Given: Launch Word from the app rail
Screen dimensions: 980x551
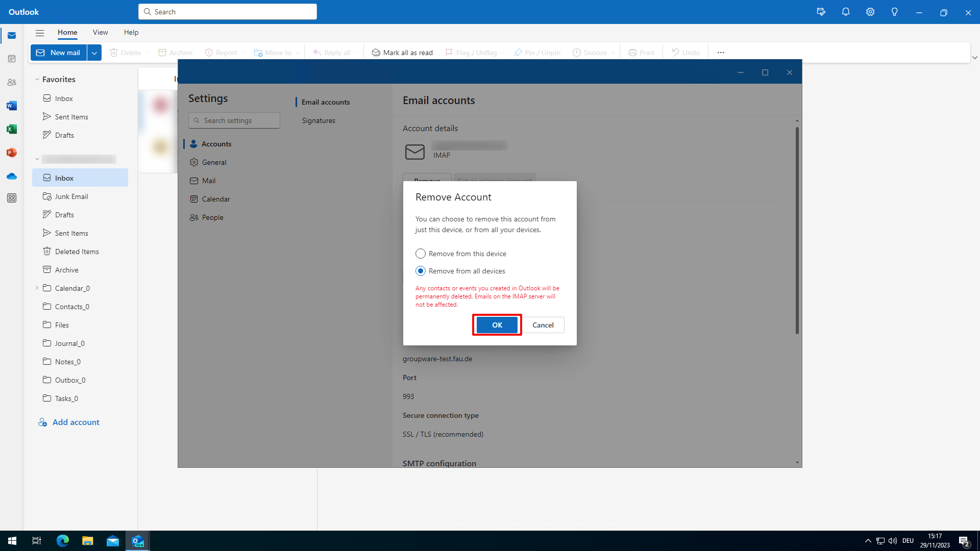Looking at the screenshot, I should pos(12,106).
